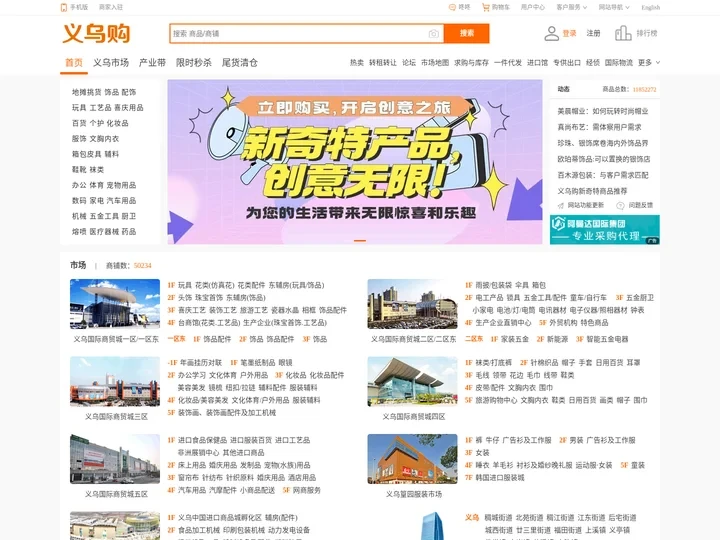This screenshot has height=540, width=720.
Task: Expand the 客户服务 dropdown
Action: [x=571, y=7]
